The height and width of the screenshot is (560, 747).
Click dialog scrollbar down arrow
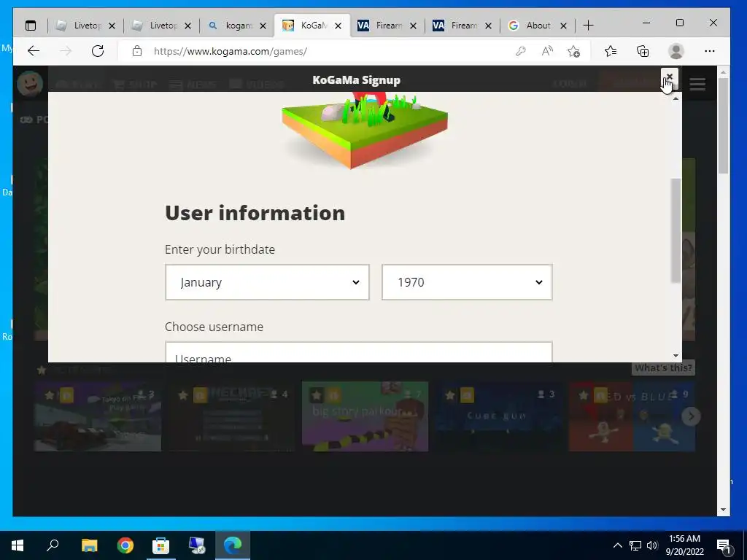click(676, 356)
